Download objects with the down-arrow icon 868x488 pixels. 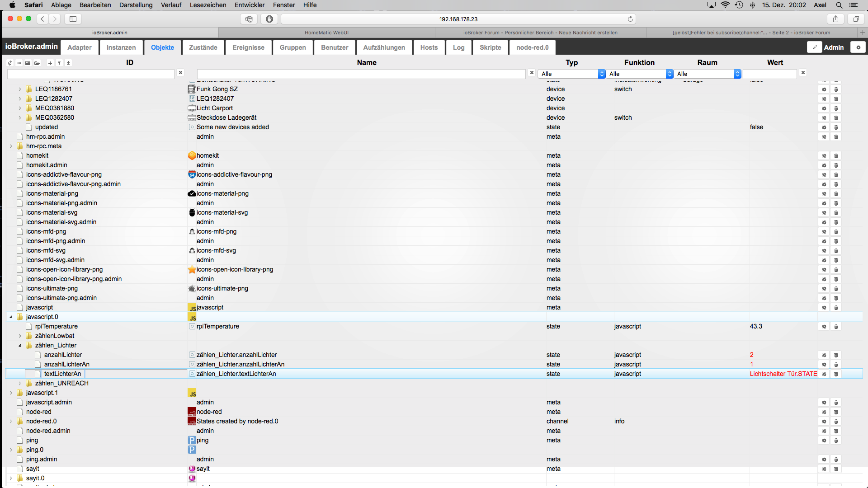click(68, 63)
